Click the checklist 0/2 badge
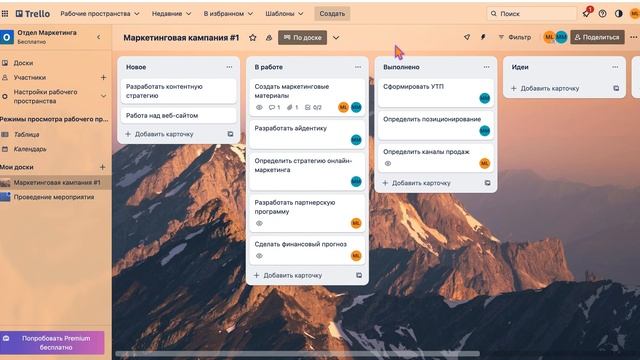 313,107
